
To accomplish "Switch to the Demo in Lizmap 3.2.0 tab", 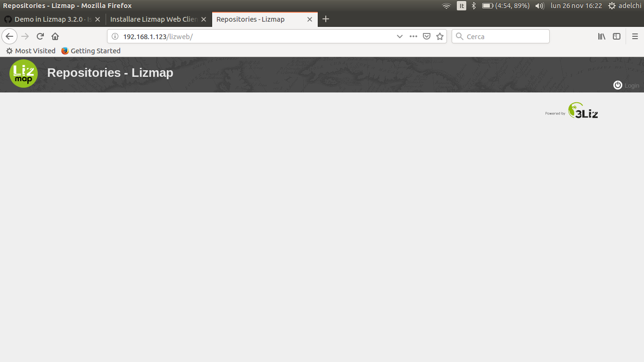I will coord(52,19).
